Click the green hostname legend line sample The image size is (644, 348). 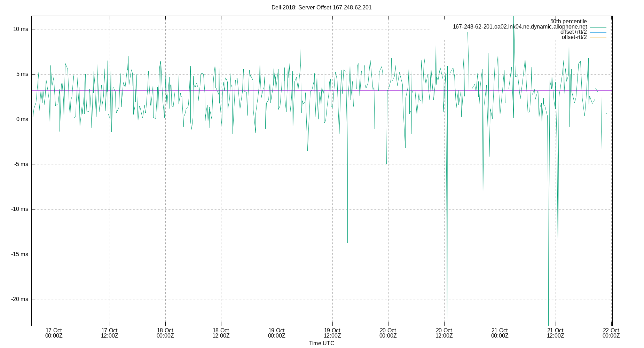coord(598,27)
